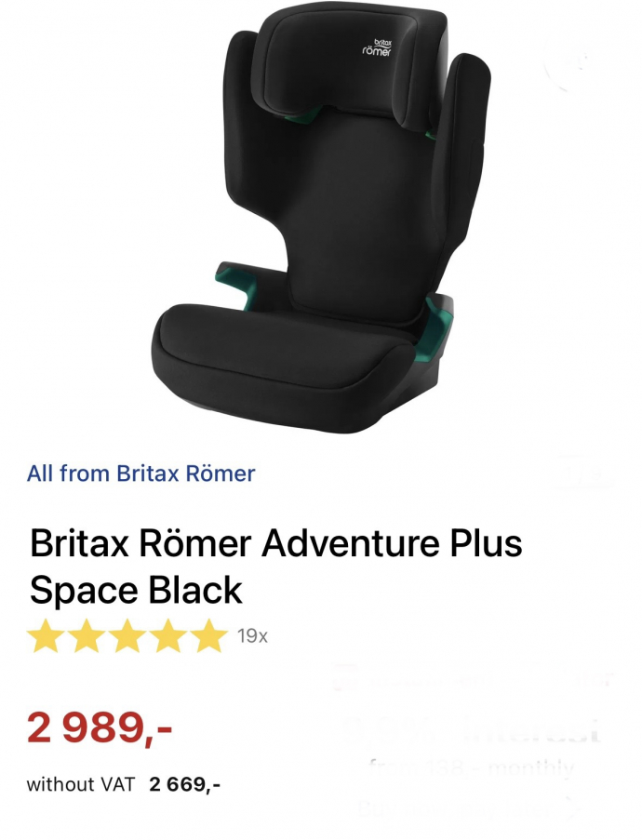Open the All from Britax Römer link
642x840 pixels.
pos(140,473)
